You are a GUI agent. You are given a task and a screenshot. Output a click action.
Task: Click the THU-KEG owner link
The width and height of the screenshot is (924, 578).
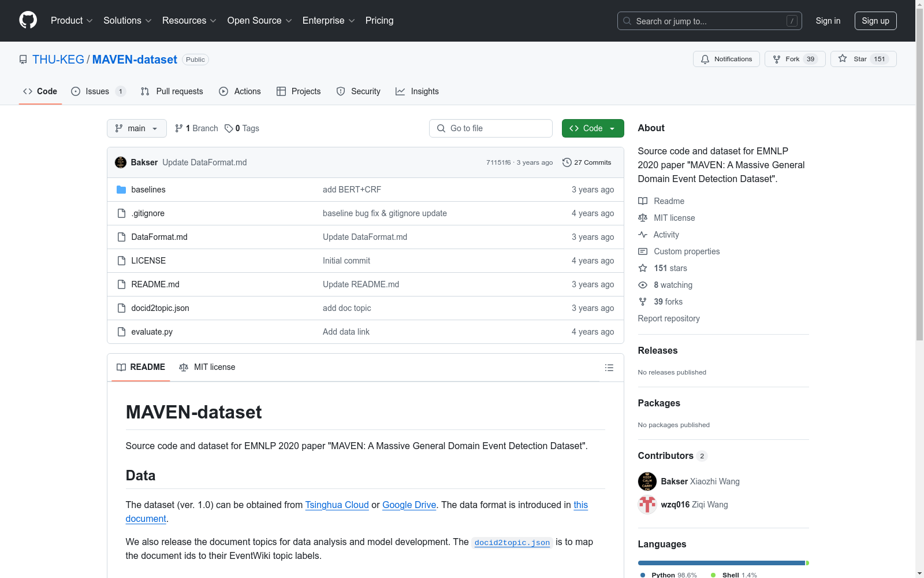(58, 60)
